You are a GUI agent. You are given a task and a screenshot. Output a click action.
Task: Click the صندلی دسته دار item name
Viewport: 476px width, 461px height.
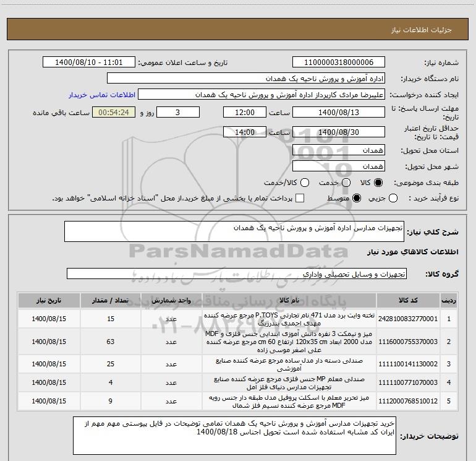click(x=289, y=364)
